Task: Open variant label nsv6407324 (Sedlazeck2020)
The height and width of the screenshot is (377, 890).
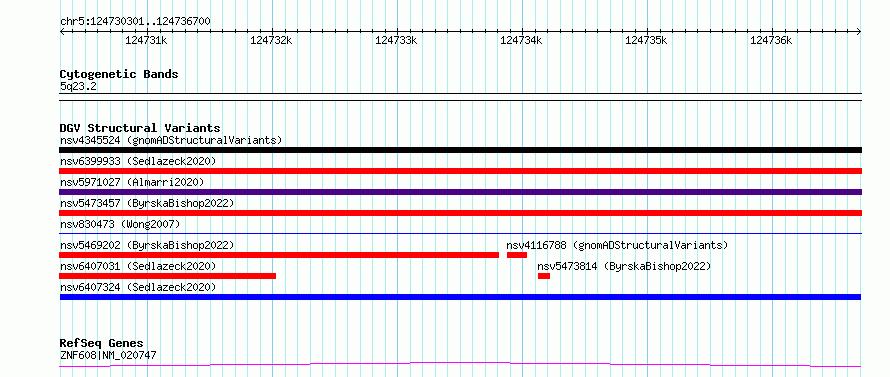Action: point(138,287)
